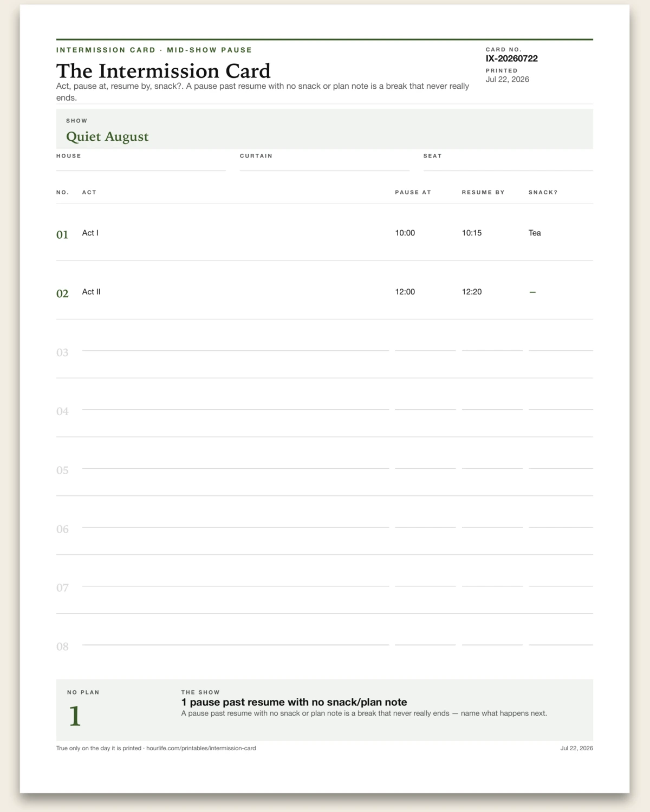
Task: Click the Act I row label
Action: 90,233
